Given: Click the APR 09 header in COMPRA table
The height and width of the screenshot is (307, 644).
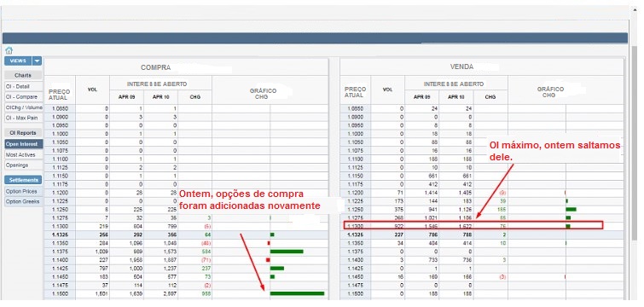Looking at the screenshot, I should tap(126, 97).
